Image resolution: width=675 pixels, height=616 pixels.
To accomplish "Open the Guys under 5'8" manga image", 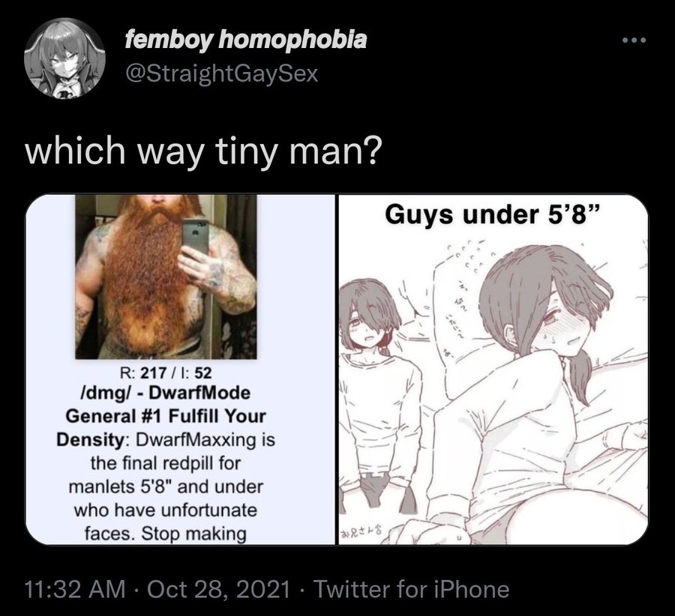I will (493, 369).
